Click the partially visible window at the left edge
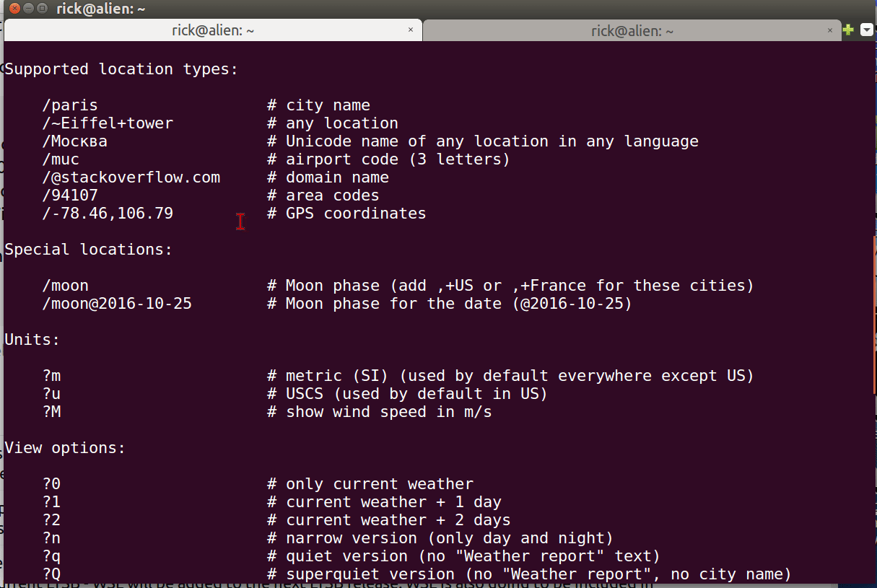The image size is (877, 588). [x=2, y=289]
